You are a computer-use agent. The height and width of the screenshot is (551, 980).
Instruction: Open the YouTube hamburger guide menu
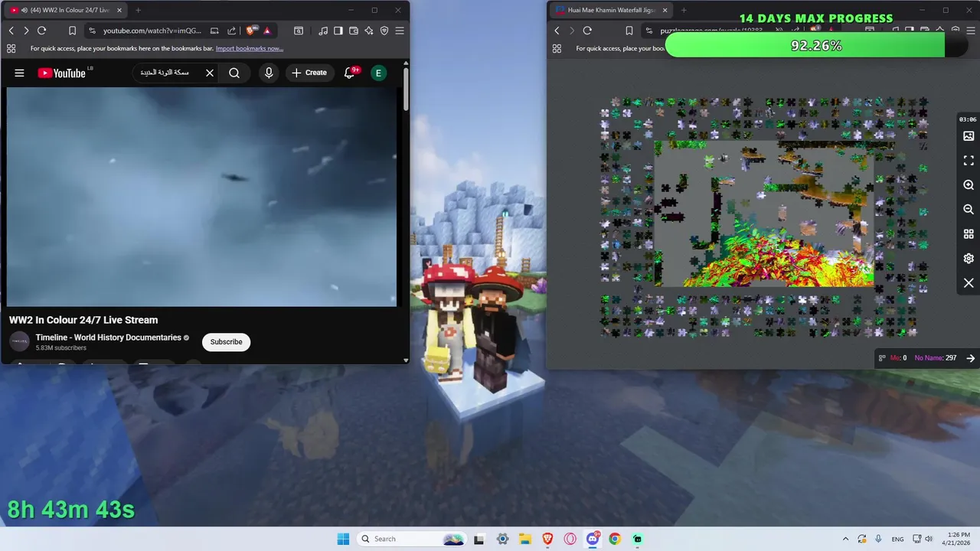coord(19,73)
